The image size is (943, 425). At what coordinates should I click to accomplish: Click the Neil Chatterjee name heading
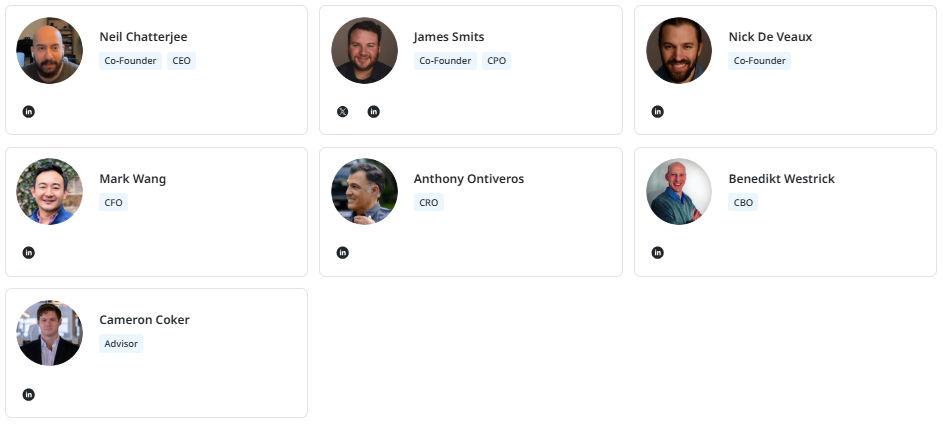click(143, 37)
